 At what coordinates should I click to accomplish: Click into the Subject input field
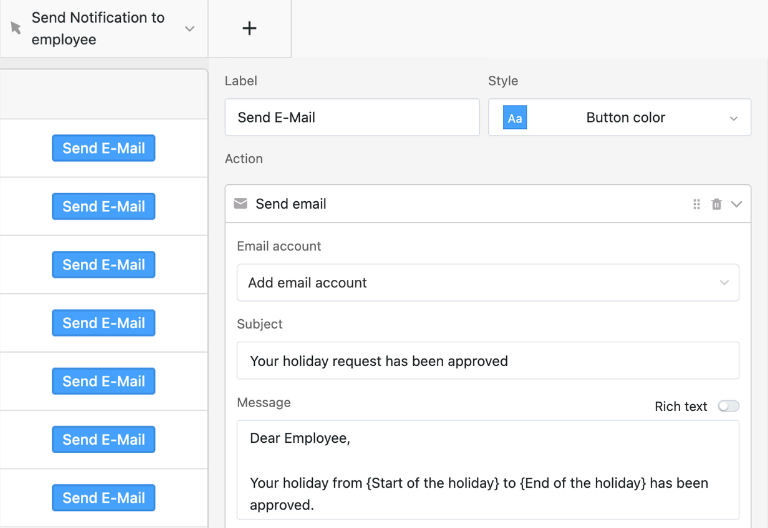point(488,361)
